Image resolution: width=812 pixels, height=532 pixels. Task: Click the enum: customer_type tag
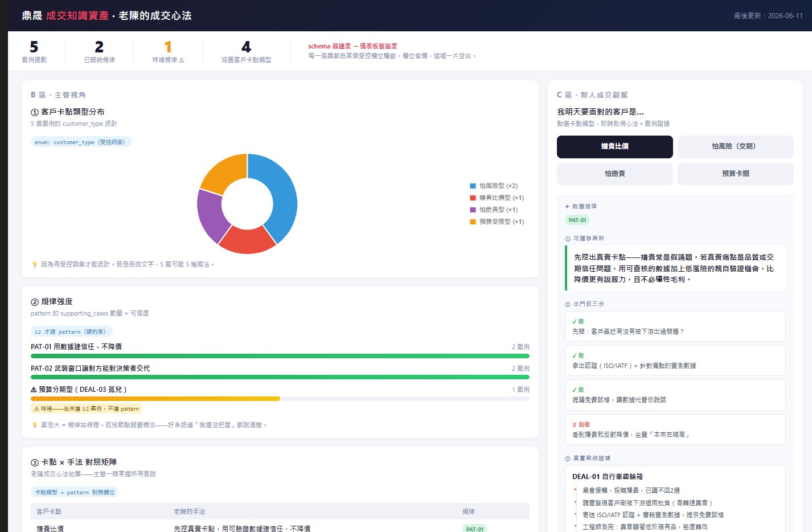click(x=81, y=142)
